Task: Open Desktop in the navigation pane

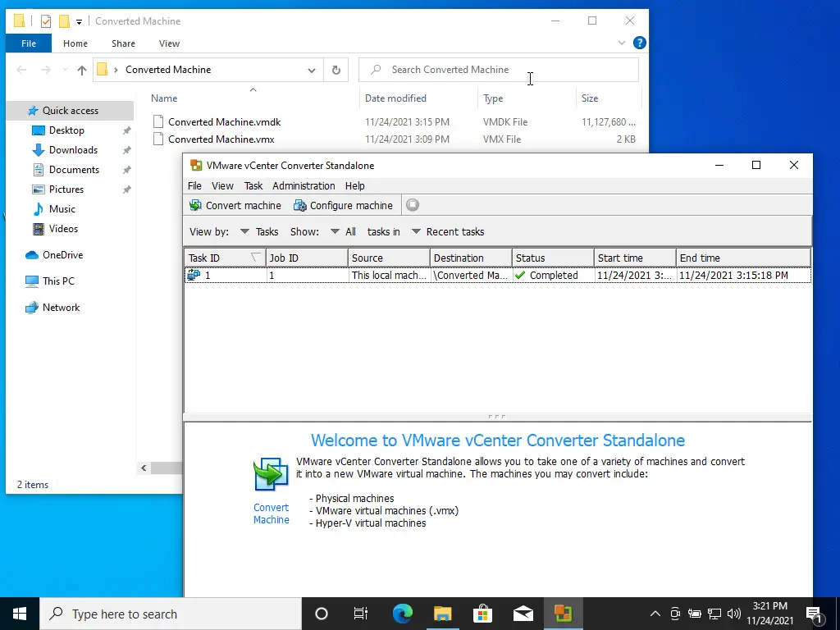Action: [66, 130]
